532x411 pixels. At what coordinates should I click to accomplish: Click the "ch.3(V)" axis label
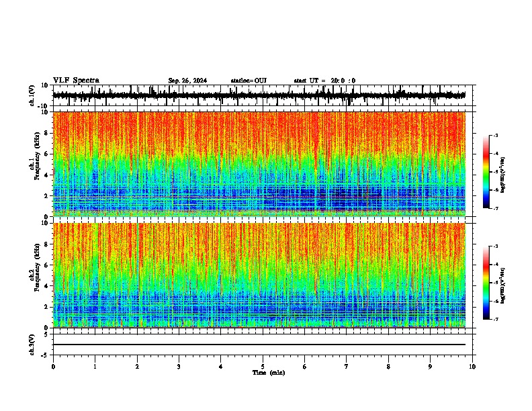[32, 345]
